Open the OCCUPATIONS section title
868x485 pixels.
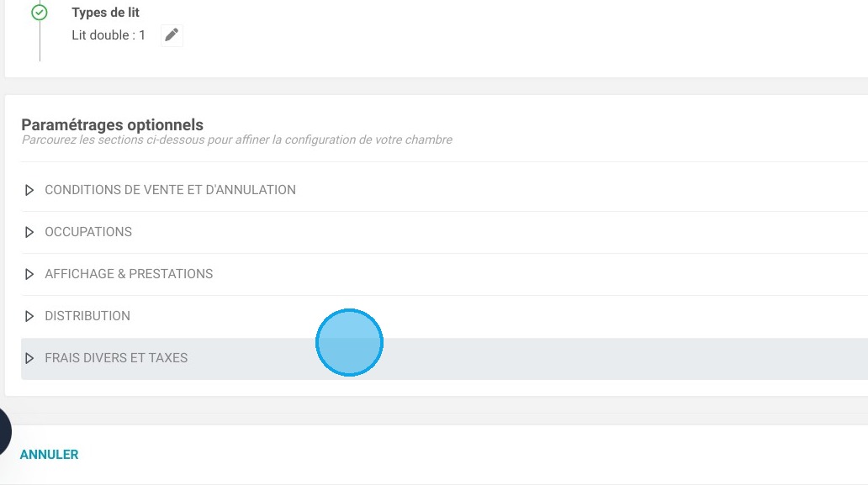tap(88, 232)
